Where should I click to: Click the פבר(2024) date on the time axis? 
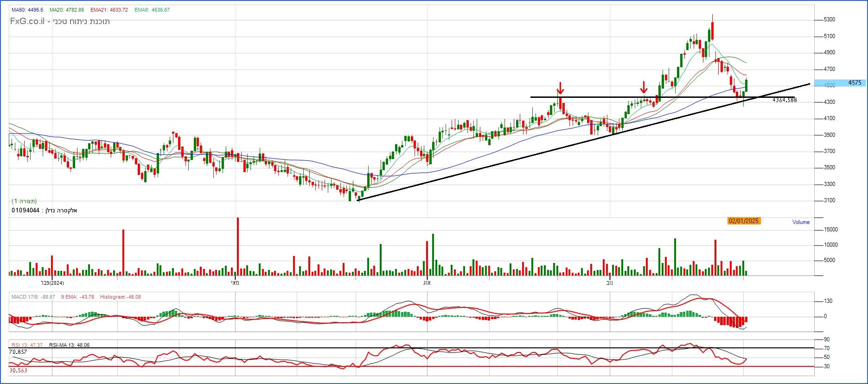(52, 282)
